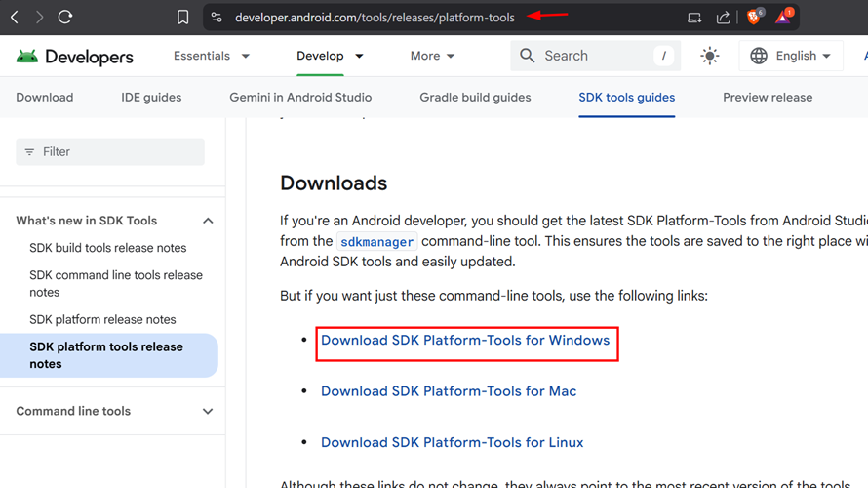Click the bookmark icon in the toolbar
This screenshot has height=488, width=868.
click(x=182, y=17)
